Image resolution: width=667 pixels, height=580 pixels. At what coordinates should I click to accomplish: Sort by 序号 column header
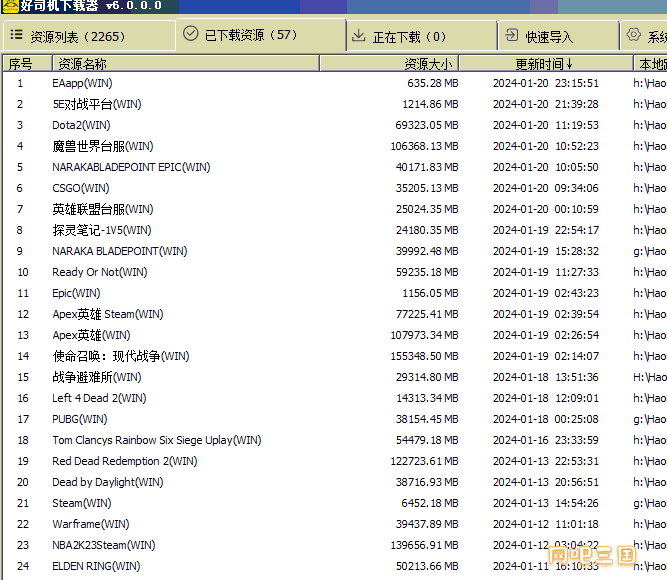coord(27,64)
